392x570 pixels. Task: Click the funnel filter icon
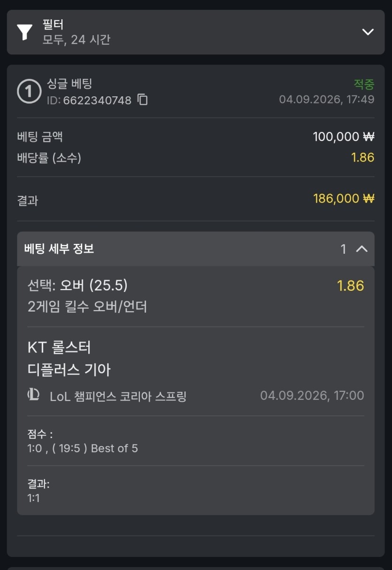25,32
